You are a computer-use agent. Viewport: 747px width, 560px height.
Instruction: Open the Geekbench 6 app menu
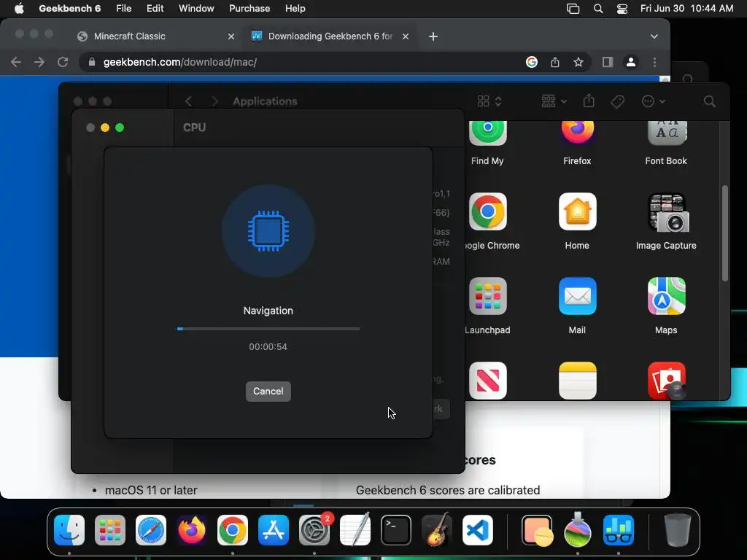69,9
